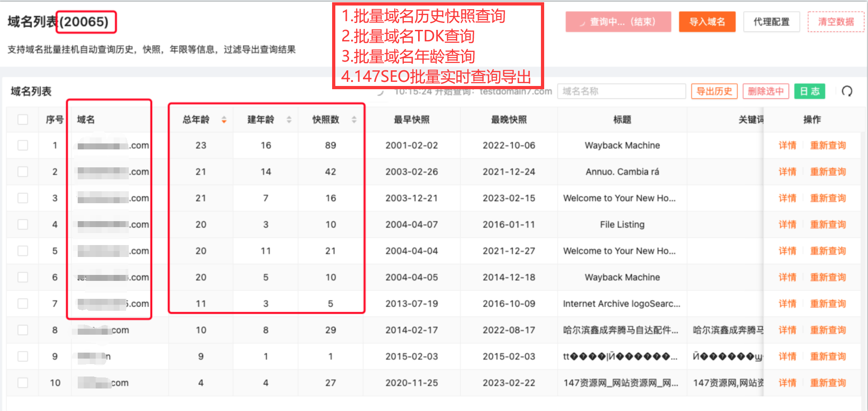The width and height of the screenshot is (868, 411).
Task: Select the earliest snapshot date 2001-02-02
Action: point(412,145)
